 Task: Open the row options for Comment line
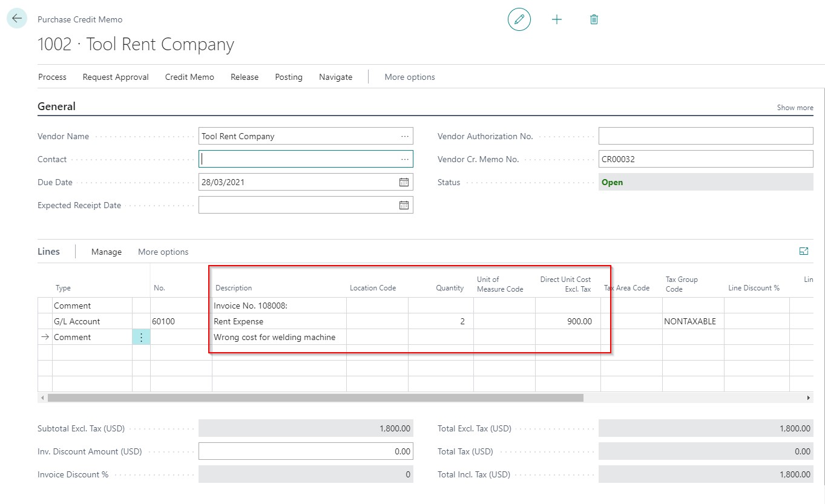(x=141, y=337)
